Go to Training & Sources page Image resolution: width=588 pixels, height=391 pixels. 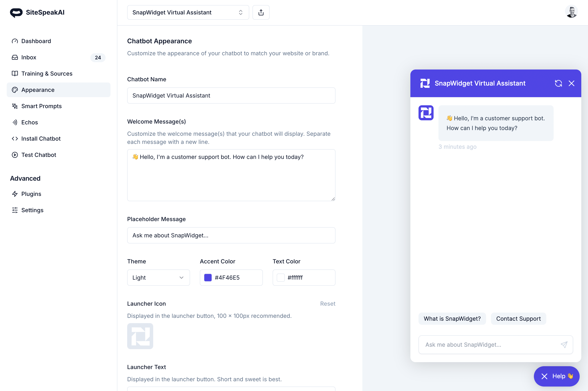point(47,74)
